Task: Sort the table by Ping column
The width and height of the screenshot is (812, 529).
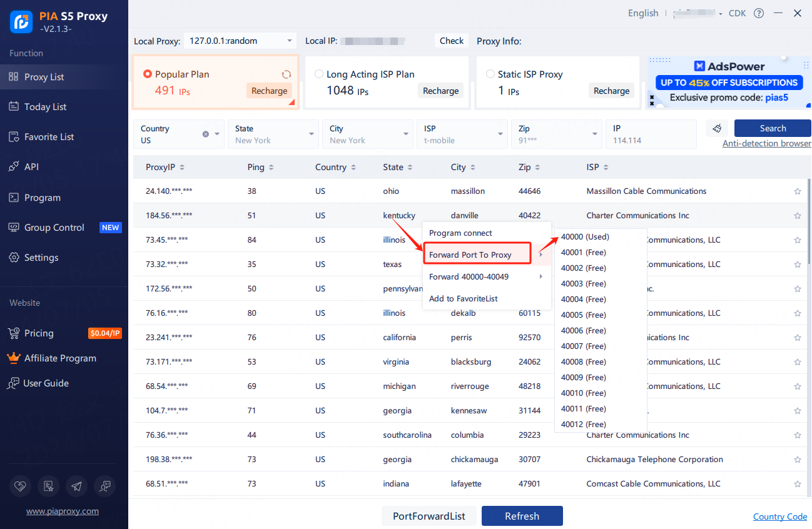Action: tap(260, 168)
